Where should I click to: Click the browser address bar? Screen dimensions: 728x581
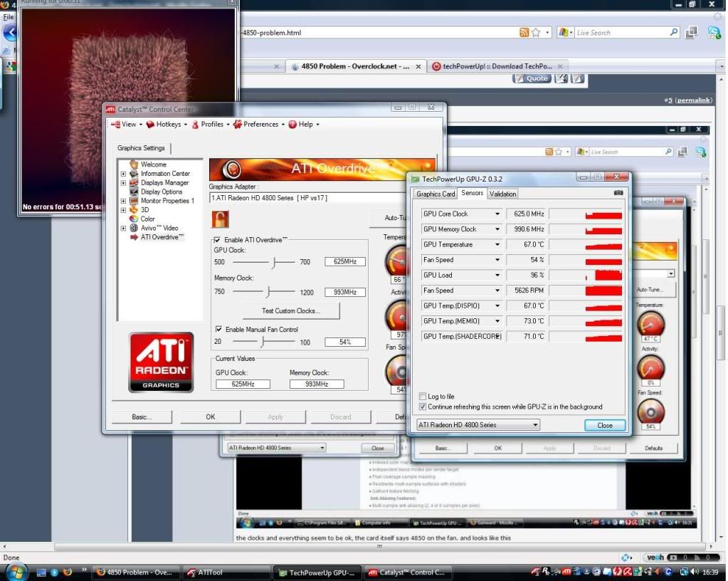click(x=379, y=33)
